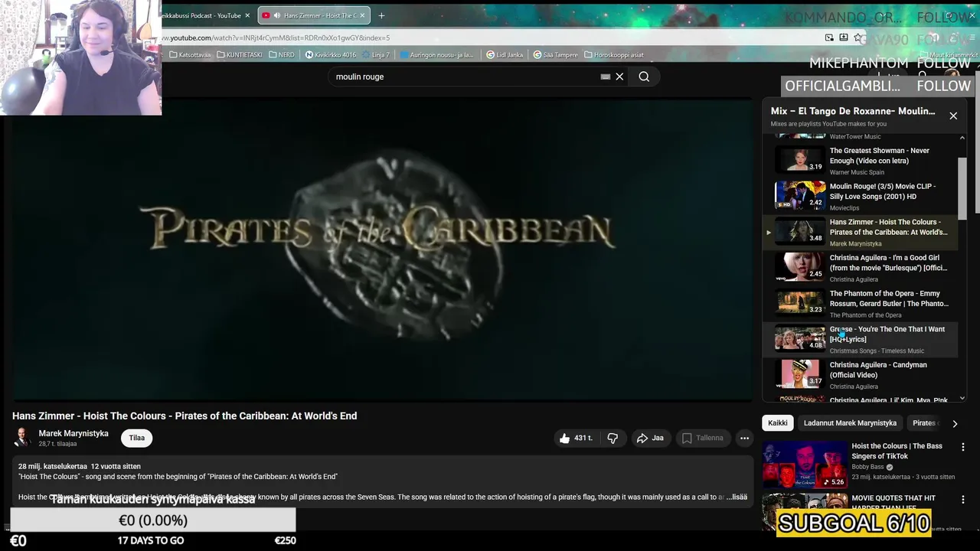Open more actions menu beside Tallenna
Viewport: 980px width, 551px height.
744,438
